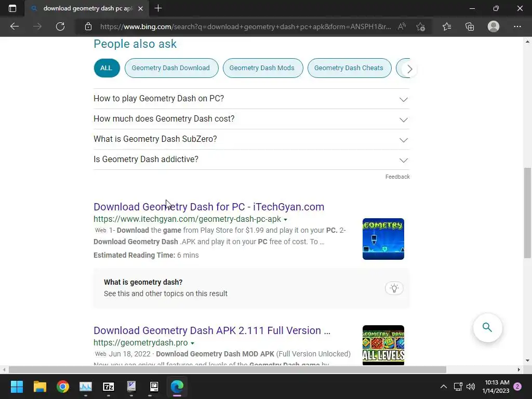This screenshot has width=532, height=399.
Task: Click the browser back arrow
Action: (14, 26)
